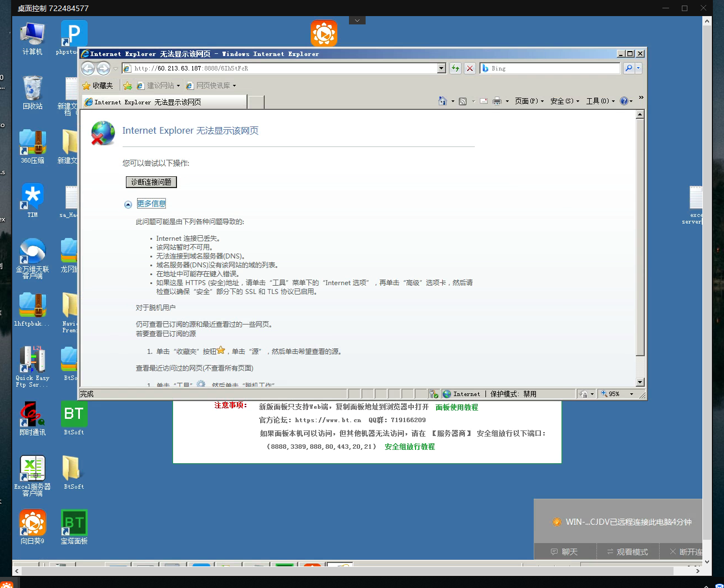Click the 更多信息 link

[151, 204]
